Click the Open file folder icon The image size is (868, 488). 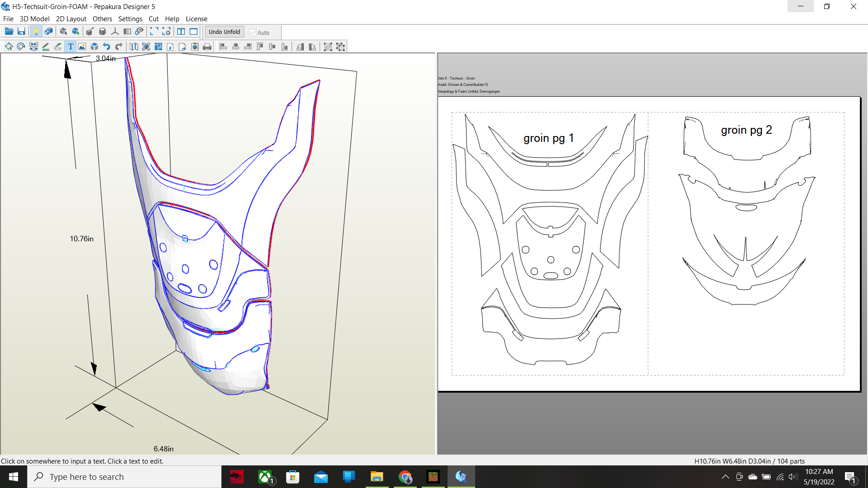point(9,32)
